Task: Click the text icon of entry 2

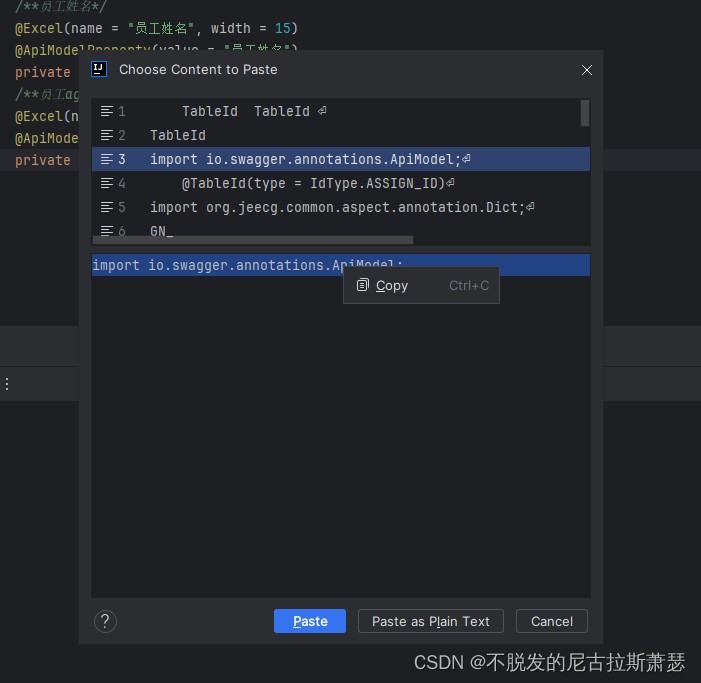Action: click(x=106, y=135)
